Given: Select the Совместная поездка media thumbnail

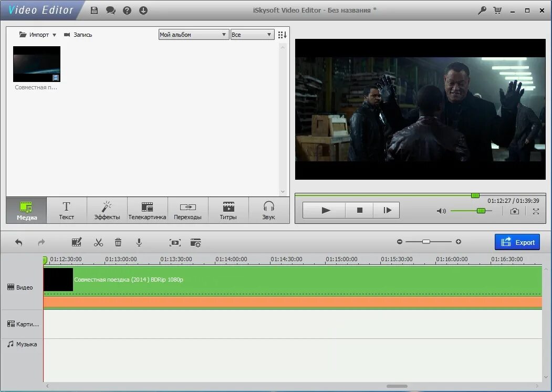Looking at the screenshot, I should click(x=36, y=64).
